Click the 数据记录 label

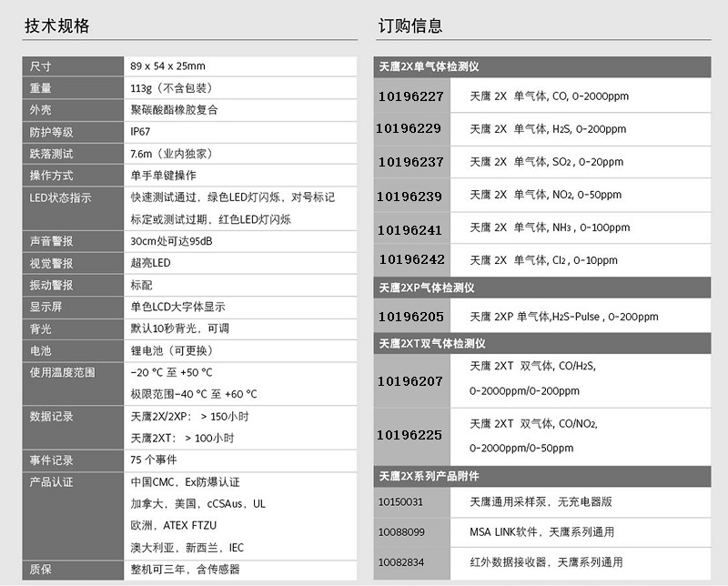click(52, 417)
